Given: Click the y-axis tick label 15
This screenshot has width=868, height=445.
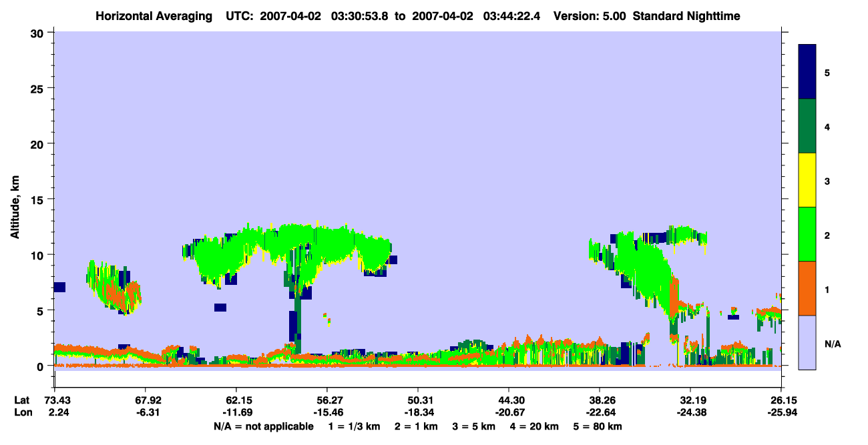Looking at the screenshot, I should pyautogui.click(x=38, y=199).
